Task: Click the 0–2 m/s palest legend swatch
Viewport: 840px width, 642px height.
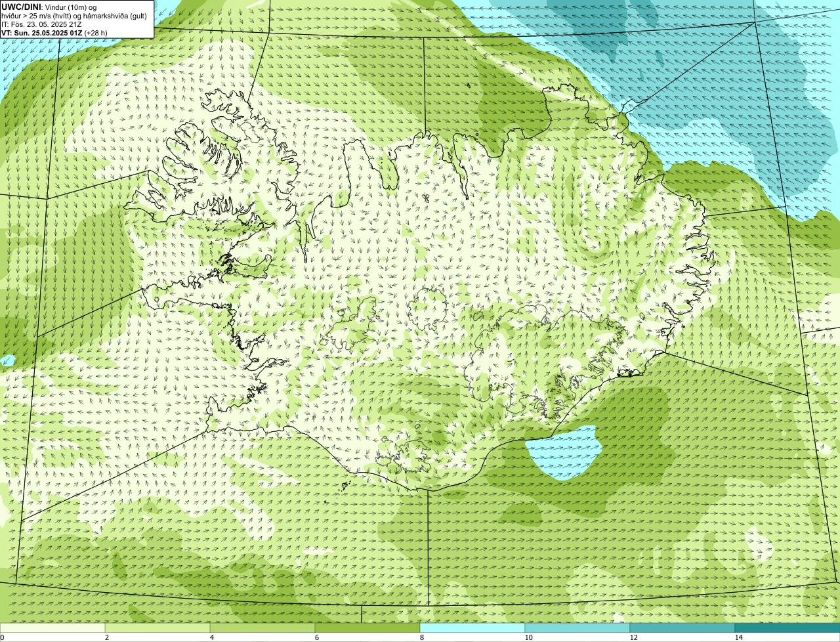Action: (52, 628)
